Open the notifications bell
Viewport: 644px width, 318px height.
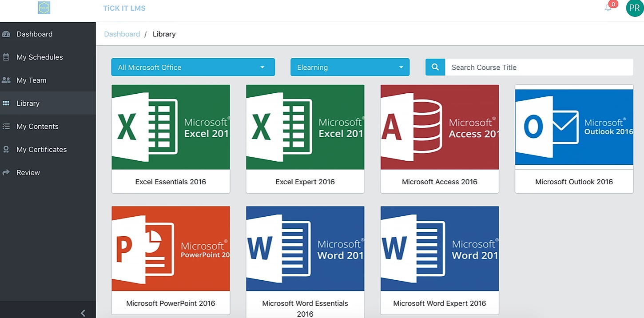pyautogui.click(x=608, y=8)
